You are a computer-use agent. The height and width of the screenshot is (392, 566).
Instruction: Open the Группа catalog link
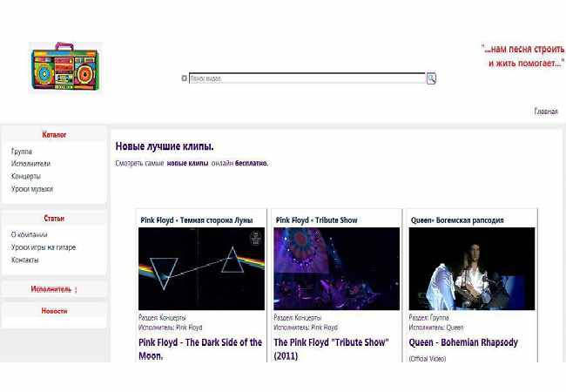coord(22,152)
